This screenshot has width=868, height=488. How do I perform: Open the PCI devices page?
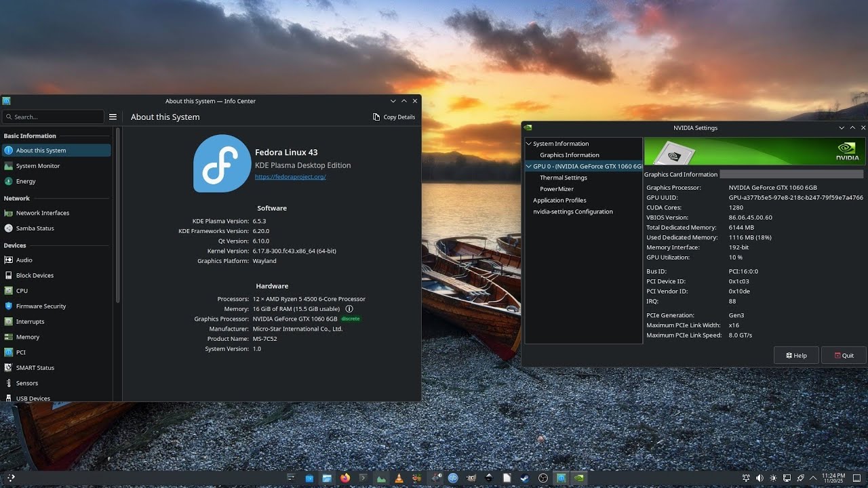pyautogui.click(x=57, y=352)
